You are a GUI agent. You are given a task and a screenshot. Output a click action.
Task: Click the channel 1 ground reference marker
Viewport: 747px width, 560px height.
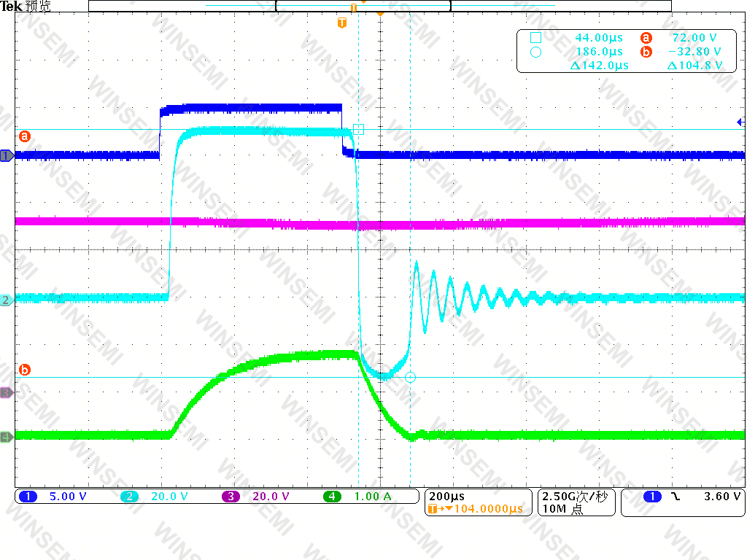click(7, 156)
